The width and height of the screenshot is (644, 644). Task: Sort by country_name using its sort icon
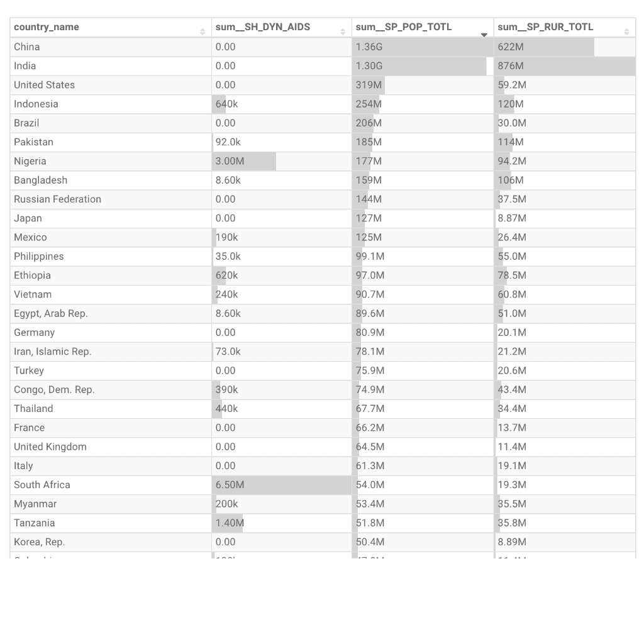[203, 31]
